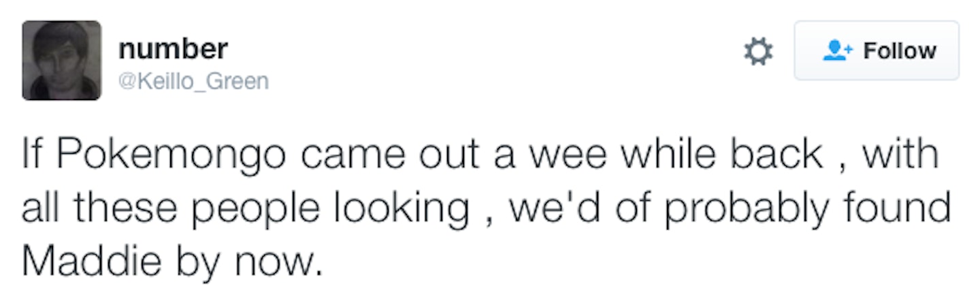Click the word "Follow" label text

(x=900, y=50)
